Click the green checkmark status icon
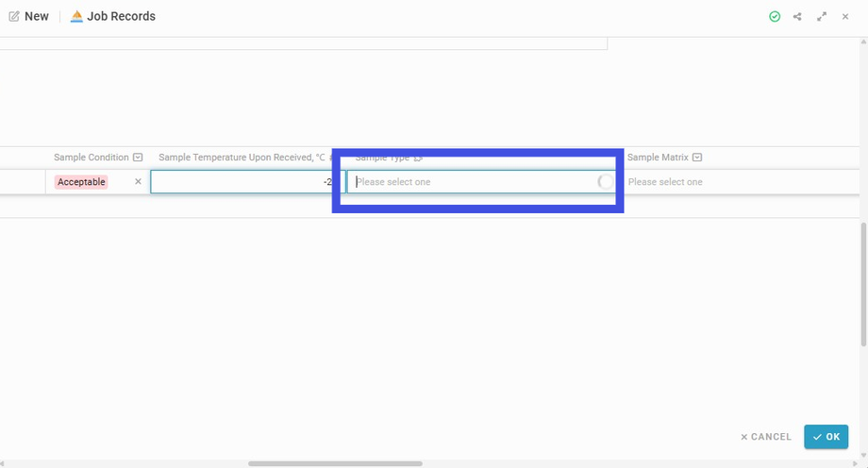Screen dimensions: 868x468 775,17
